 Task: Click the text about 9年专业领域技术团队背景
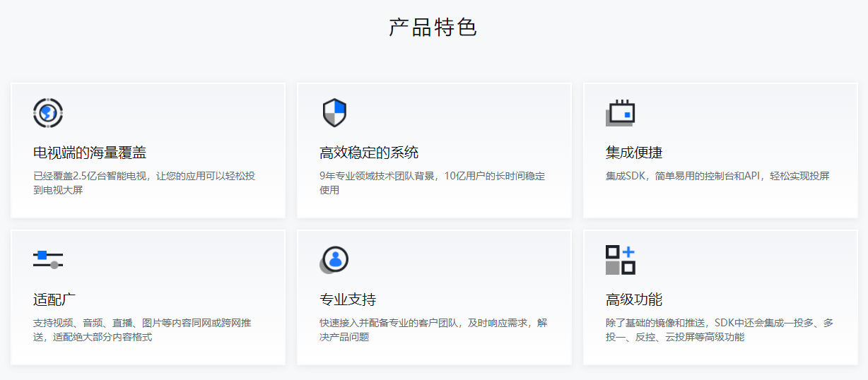(432, 176)
